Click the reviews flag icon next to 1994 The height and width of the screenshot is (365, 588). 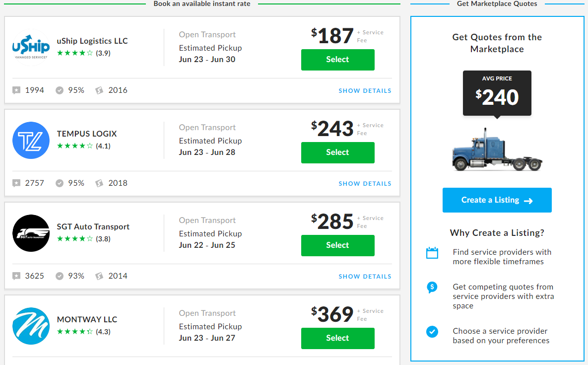[16, 90]
